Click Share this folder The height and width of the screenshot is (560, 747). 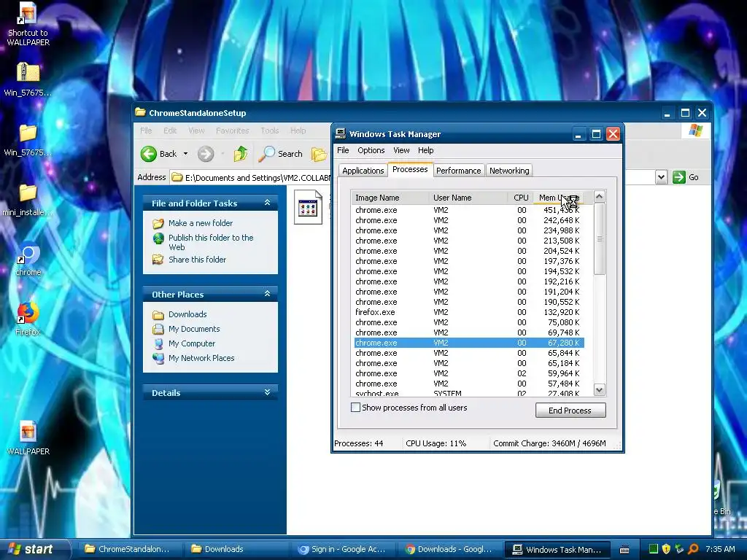click(197, 260)
